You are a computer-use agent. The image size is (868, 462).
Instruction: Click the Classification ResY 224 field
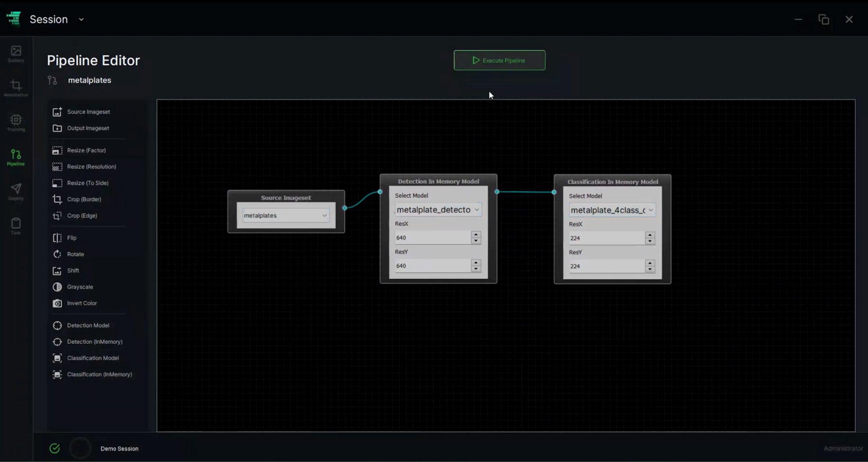click(607, 266)
